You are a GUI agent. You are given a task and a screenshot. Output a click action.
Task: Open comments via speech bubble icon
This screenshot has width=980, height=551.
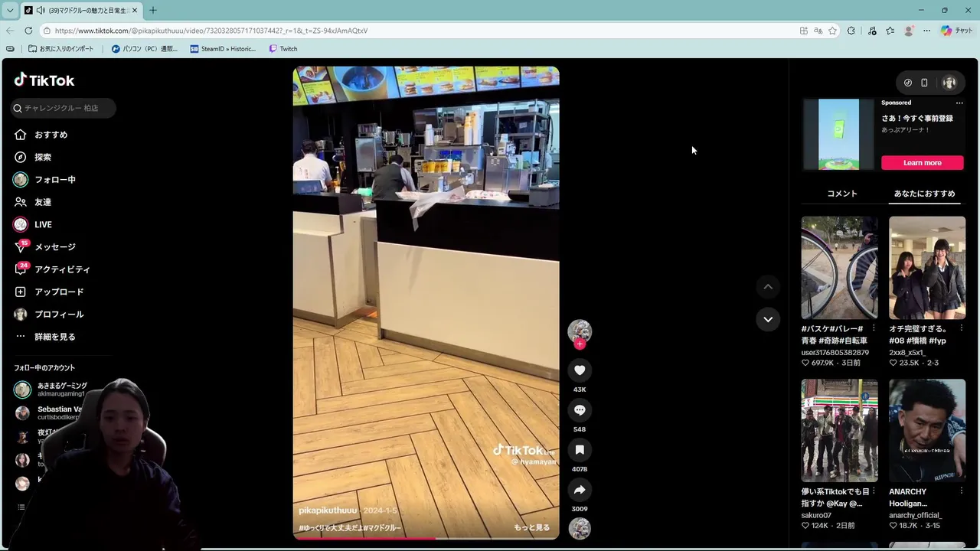click(x=580, y=410)
